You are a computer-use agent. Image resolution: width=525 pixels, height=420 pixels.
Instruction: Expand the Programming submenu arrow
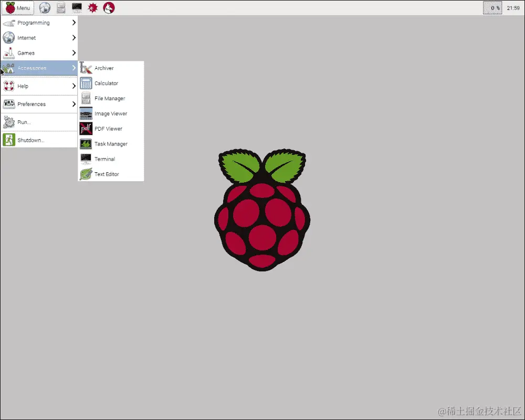[x=74, y=23]
